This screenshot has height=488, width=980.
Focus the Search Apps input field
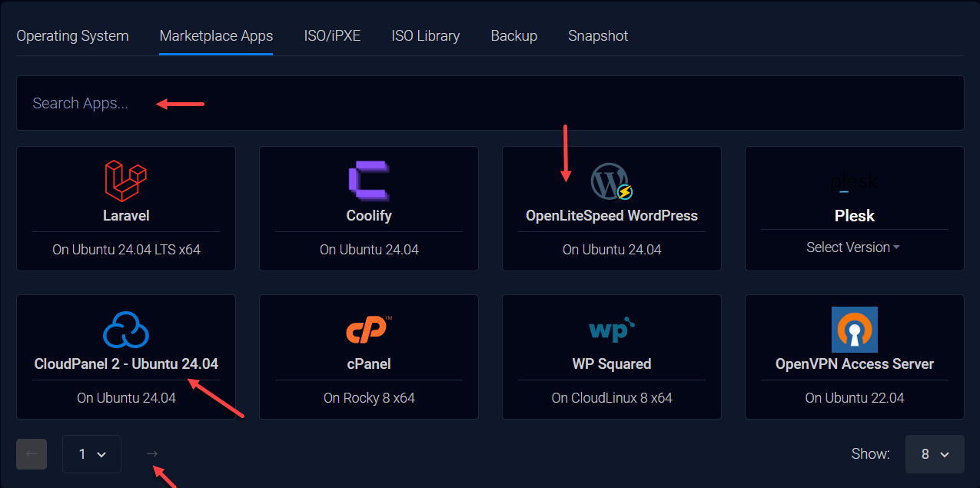[490, 103]
